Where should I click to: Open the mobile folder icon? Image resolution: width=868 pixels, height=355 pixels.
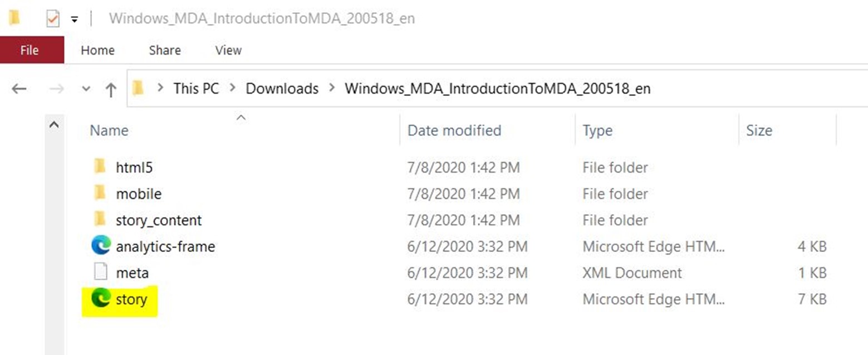100,193
